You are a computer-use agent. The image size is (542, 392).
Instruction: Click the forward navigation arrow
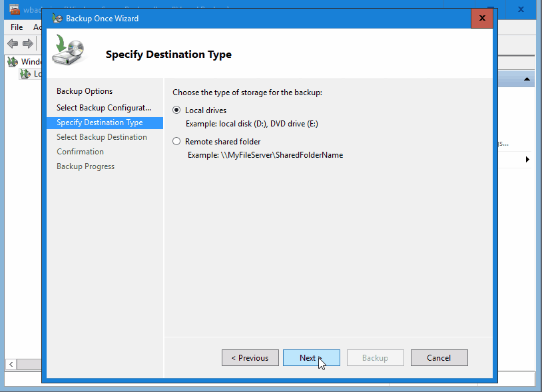27,43
